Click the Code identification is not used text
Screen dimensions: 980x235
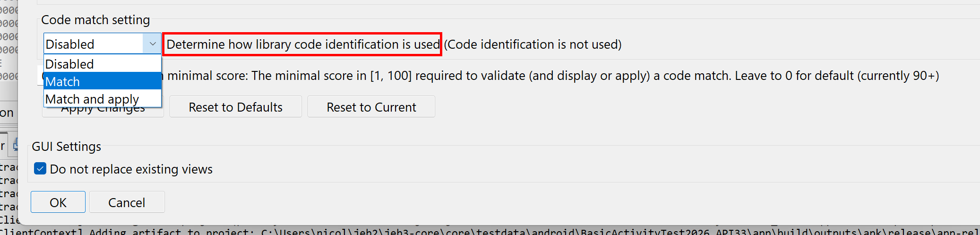tap(533, 44)
